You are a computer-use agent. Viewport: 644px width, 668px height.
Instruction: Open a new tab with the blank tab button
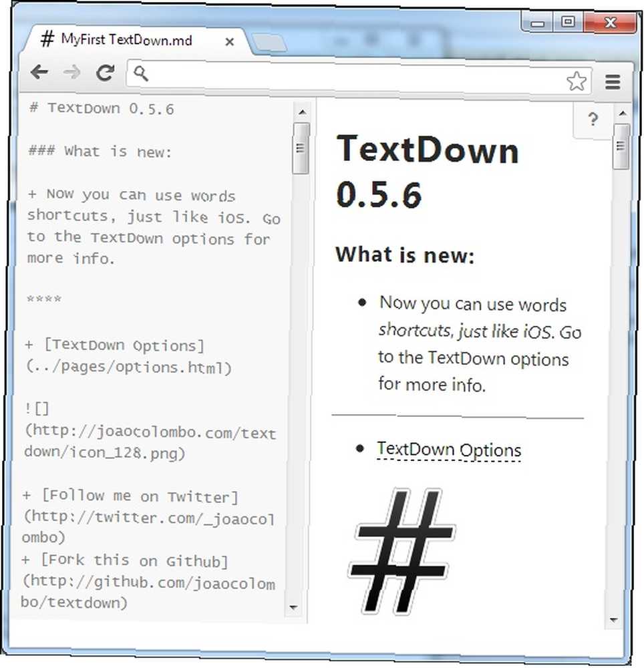pyautogui.click(x=269, y=43)
